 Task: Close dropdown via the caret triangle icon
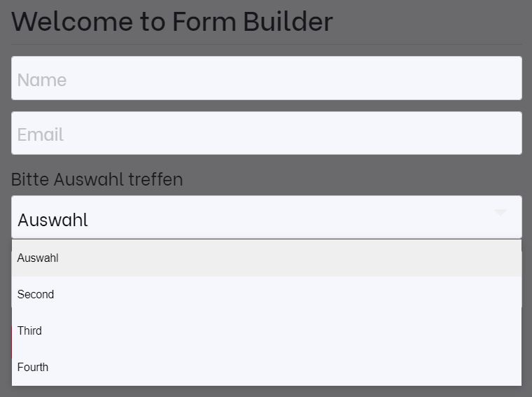point(500,213)
